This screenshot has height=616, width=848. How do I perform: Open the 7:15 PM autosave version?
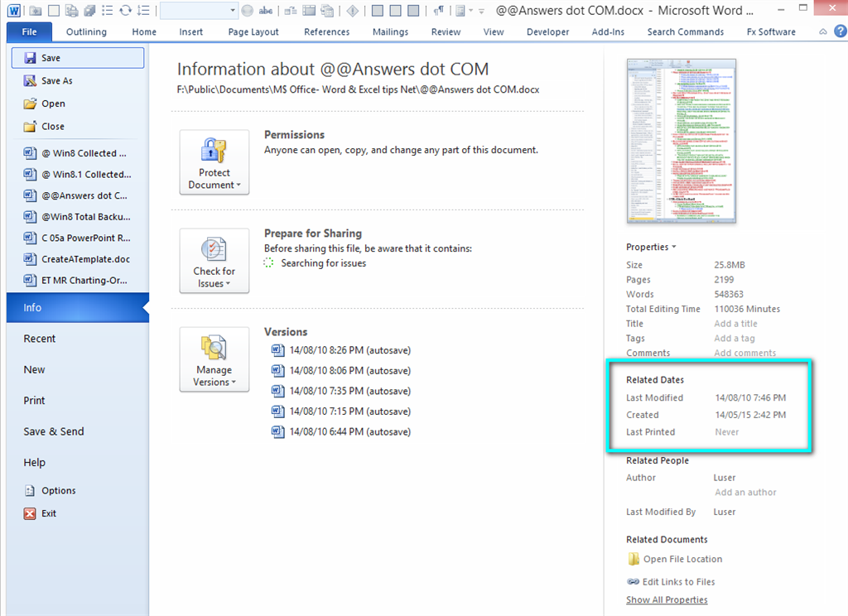click(340, 411)
